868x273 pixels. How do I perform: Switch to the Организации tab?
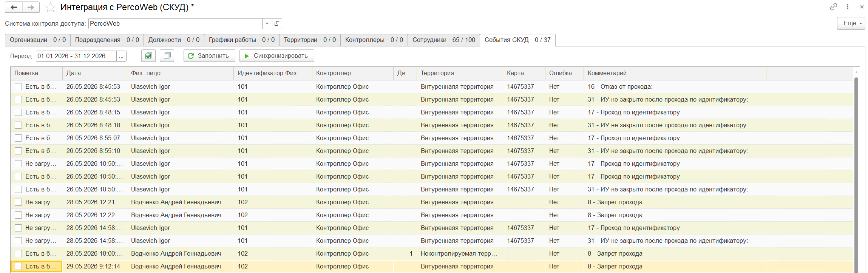(x=38, y=40)
